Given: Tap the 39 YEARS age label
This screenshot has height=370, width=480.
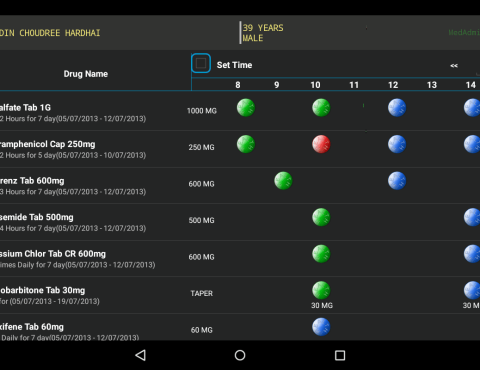Looking at the screenshot, I should click(263, 28).
